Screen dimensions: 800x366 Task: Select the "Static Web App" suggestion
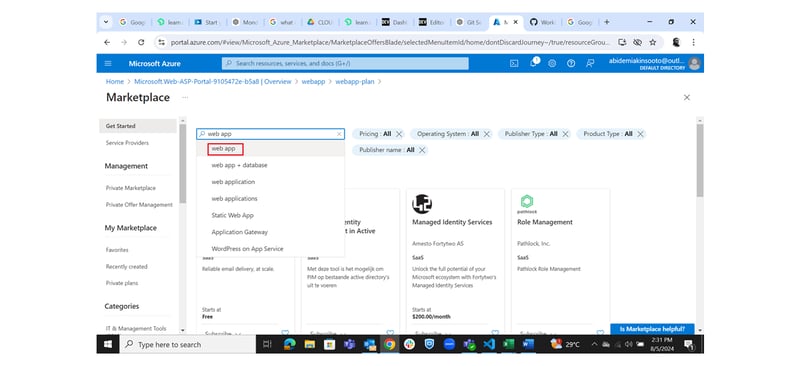click(x=270, y=215)
